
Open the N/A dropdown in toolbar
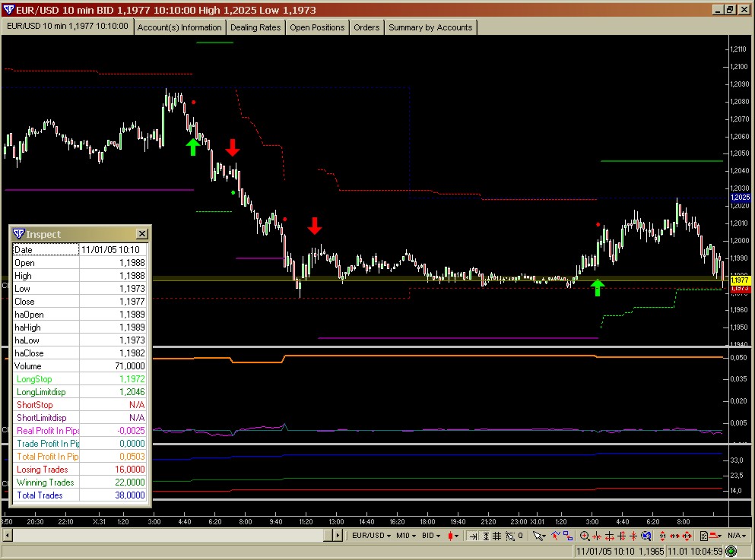click(737, 536)
